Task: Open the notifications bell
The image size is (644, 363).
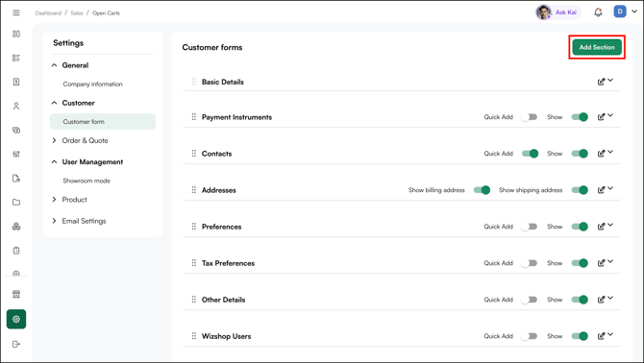Action: pyautogui.click(x=598, y=12)
